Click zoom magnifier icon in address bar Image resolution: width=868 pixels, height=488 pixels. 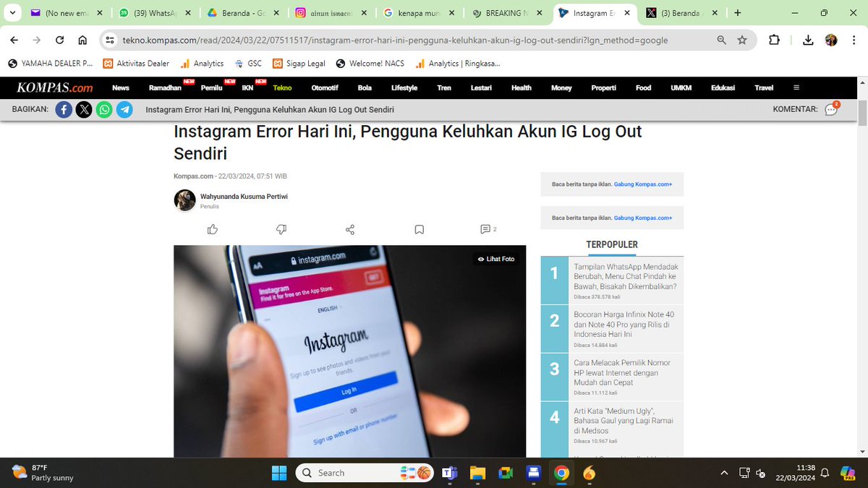tap(722, 40)
